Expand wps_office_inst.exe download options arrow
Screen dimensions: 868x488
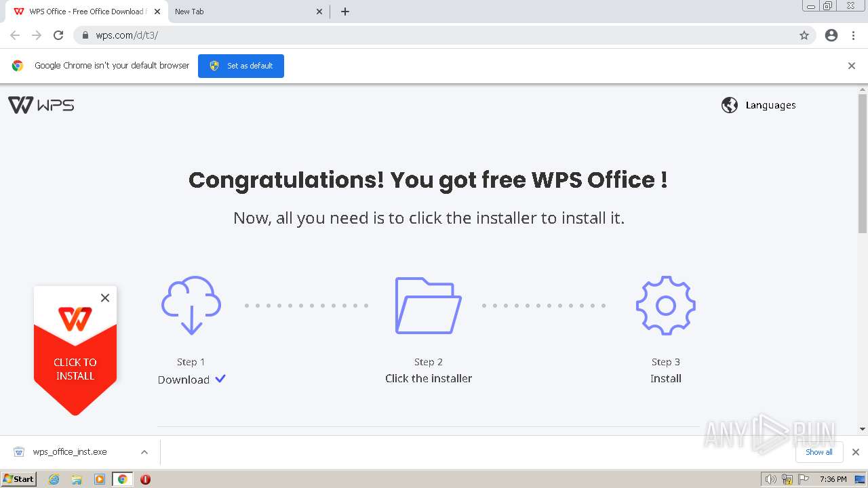click(144, 452)
